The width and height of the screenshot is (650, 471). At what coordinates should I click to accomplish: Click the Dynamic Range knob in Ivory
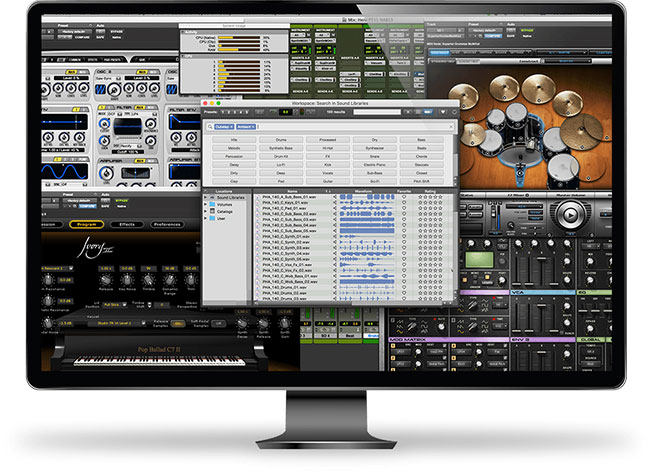170,281
